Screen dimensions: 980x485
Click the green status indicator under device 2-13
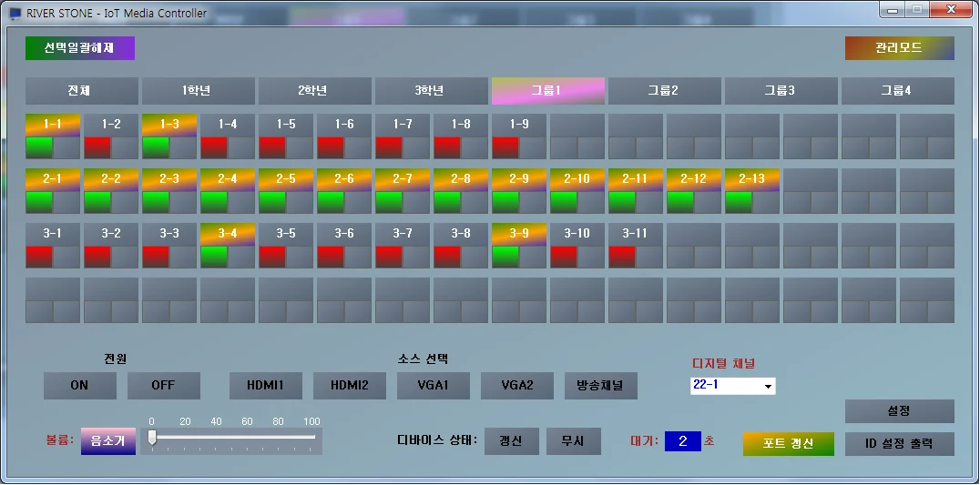[x=739, y=202]
